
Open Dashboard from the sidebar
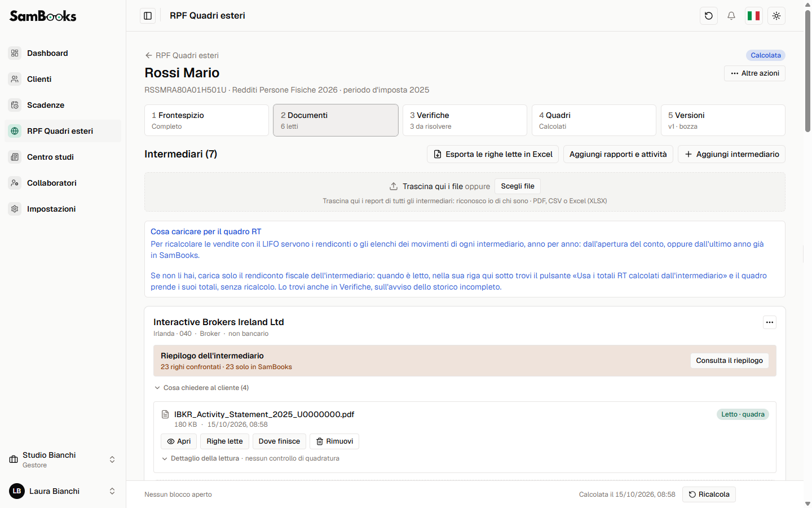[63, 53]
